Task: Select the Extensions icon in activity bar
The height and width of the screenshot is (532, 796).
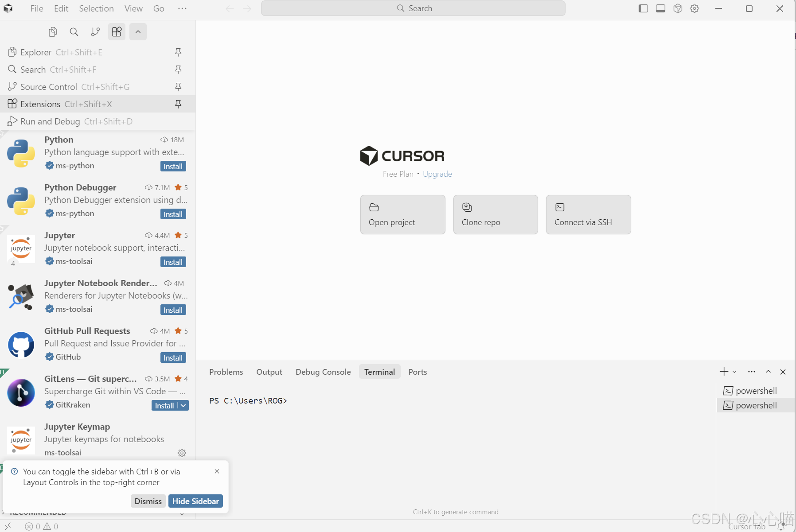Action: (117, 32)
